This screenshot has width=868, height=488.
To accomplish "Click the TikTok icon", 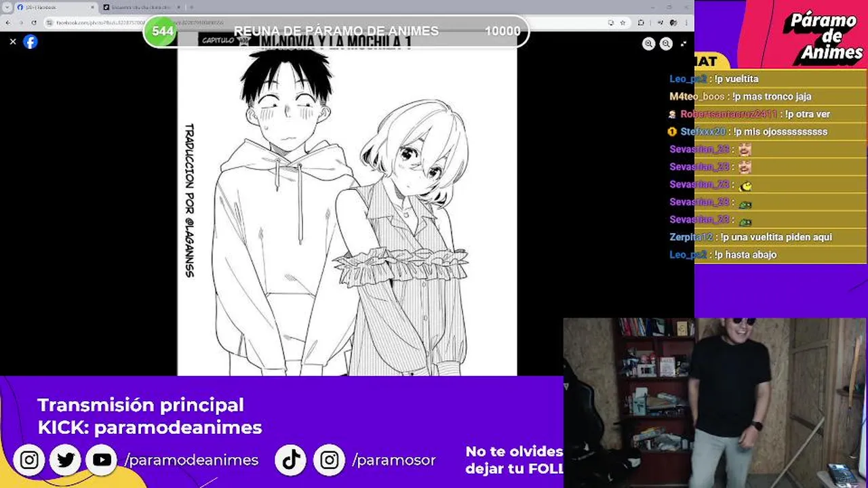I will tap(291, 460).
